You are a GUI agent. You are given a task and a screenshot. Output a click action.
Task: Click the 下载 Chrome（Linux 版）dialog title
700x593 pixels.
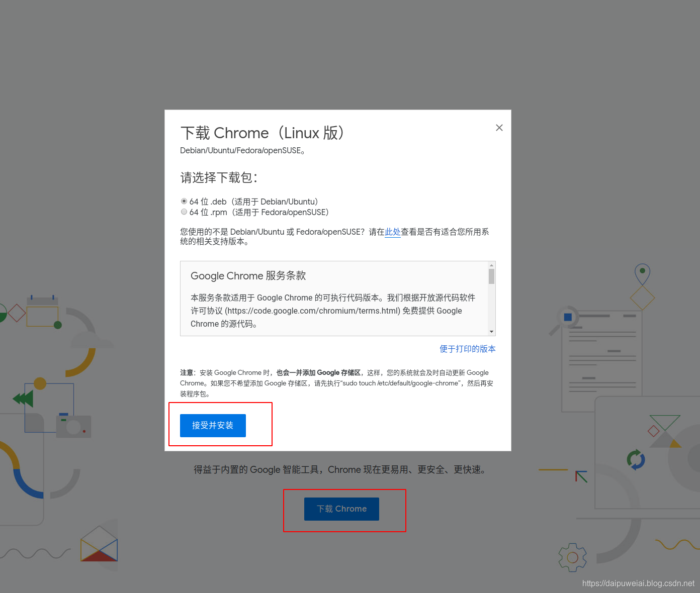pyautogui.click(x=262, y=133)
